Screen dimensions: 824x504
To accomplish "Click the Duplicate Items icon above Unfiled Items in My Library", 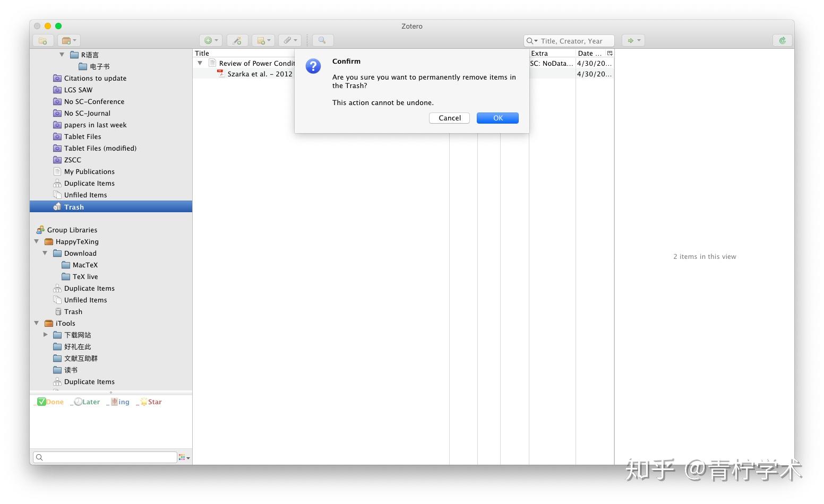I will tap(57, 183).
